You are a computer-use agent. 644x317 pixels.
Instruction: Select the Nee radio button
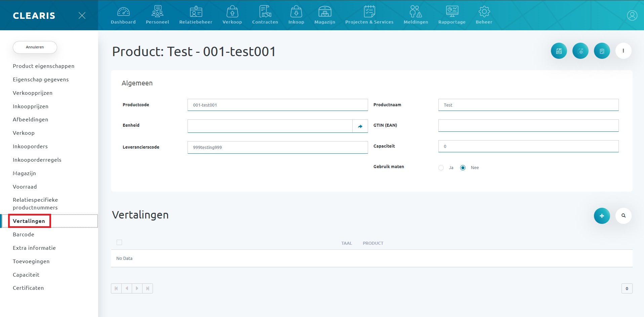tap(463, 168)
